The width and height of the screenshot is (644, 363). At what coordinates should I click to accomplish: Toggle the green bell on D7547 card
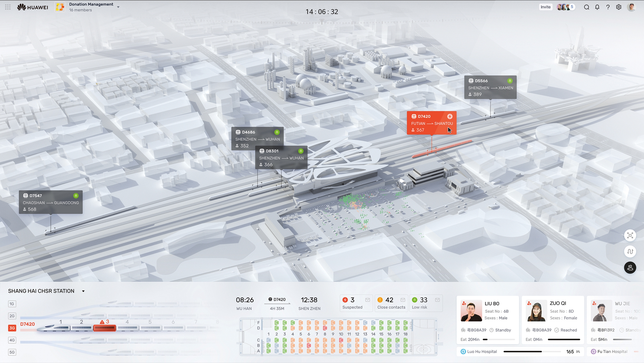click(x=76, y=196)
